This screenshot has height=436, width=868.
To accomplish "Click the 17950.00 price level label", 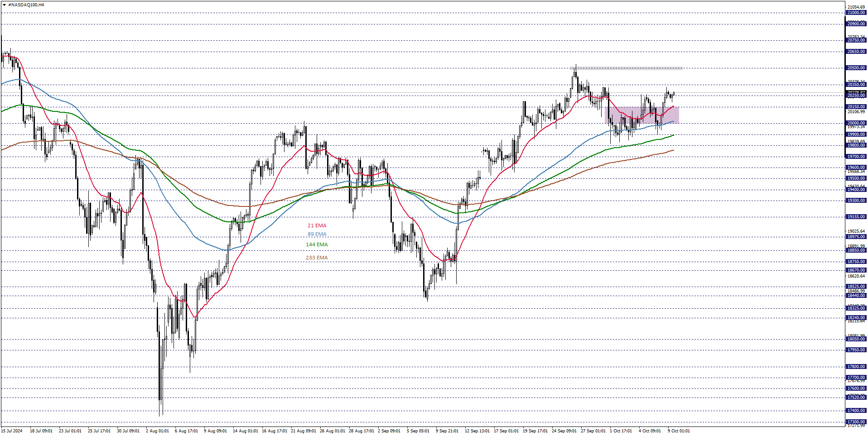I will click(856, 350).
